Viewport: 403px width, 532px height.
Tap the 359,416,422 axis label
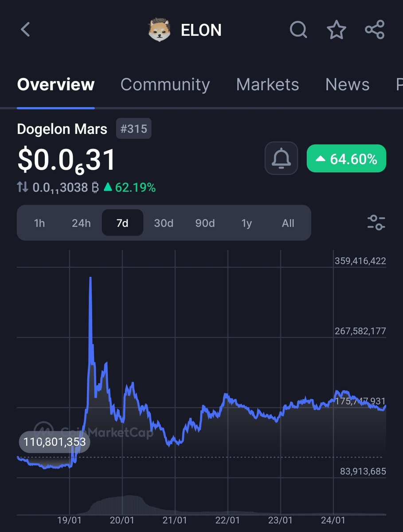(360, 261)
